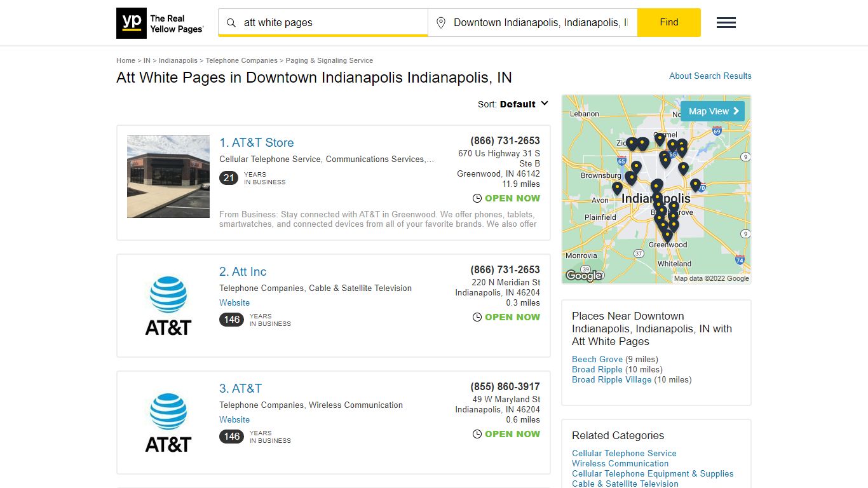868x488 pixels.
Task: Click the Map View chevron arrow
Action: (736, 111)
